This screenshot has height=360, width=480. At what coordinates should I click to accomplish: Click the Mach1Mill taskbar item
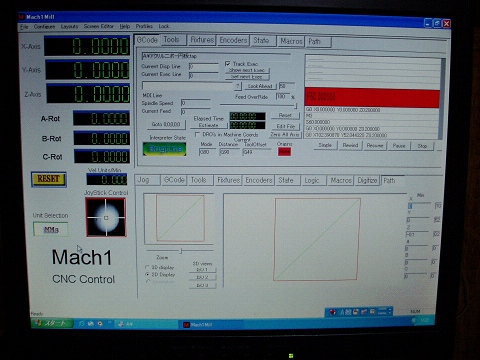click(211, 324)
